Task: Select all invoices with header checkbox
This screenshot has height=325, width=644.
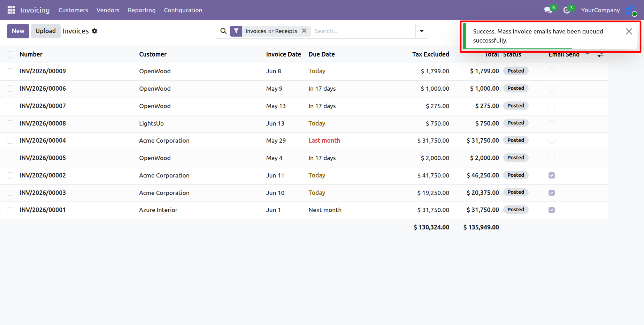Action: click(x=10, y=54)
